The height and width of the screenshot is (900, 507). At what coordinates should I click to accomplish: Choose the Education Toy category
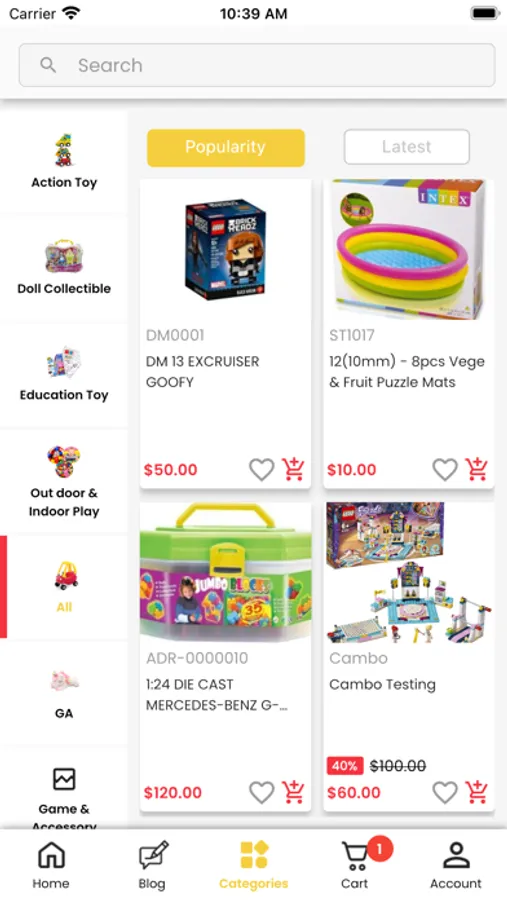coord(64,374)
